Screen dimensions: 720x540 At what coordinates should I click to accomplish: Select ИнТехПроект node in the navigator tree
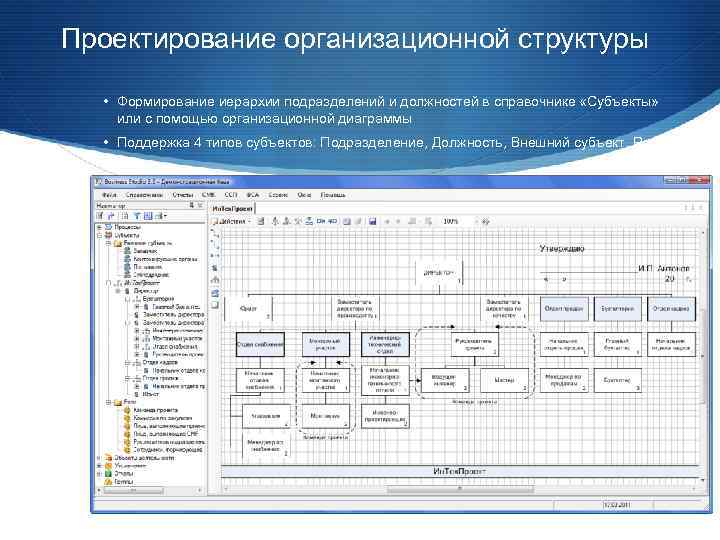pyautogui.click(x=142, y=283)
